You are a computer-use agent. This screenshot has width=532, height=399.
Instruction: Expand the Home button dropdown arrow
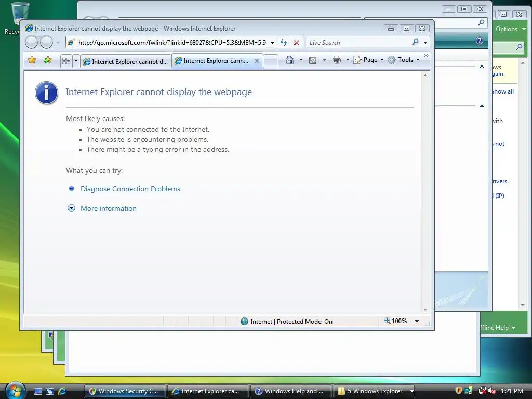click(x=301, y=60)
